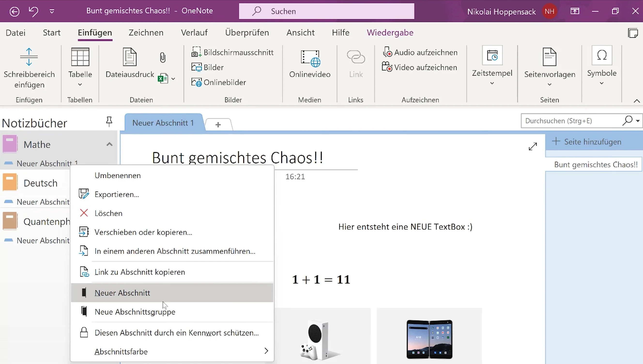Open the Hilfe ribbon tab
643x364 pixels.
[x=341, y=32]
